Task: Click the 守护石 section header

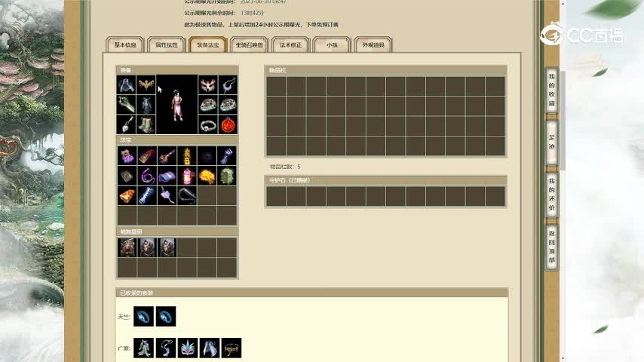Action: pos(385,180)
